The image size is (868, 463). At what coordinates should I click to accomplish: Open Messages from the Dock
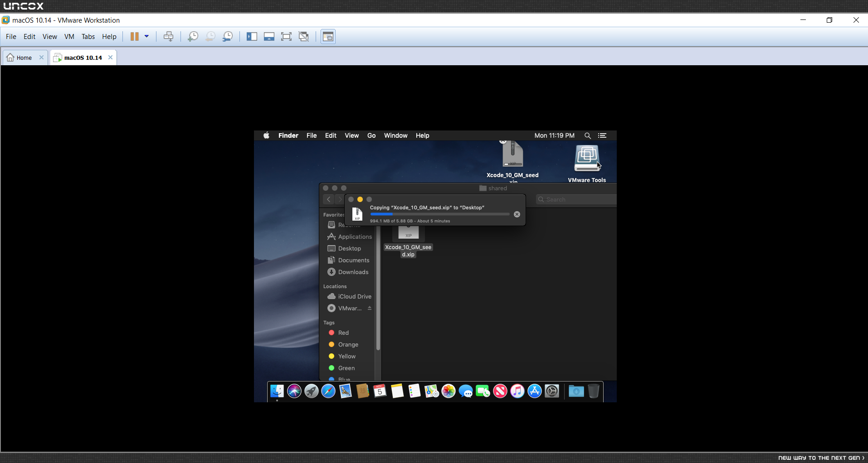tap(466, 391)
